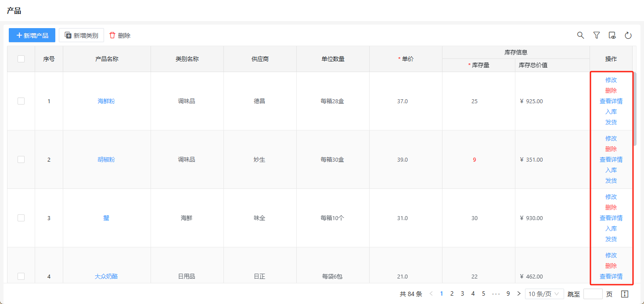Refresh the product table

(628, 36)
